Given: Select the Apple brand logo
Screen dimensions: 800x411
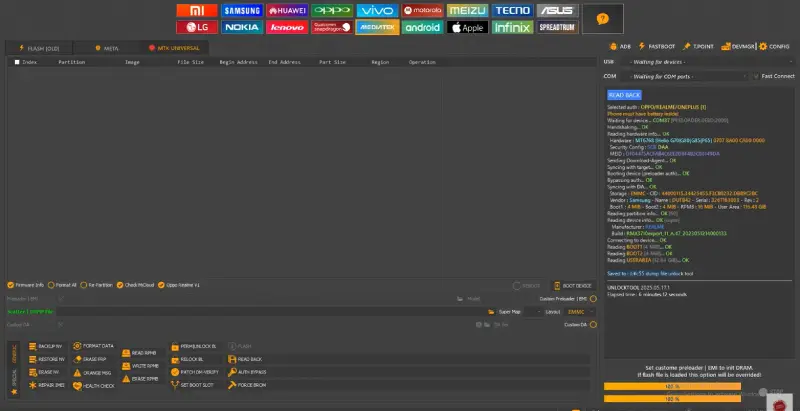Looking at the screenshot, I should [467, 27].
